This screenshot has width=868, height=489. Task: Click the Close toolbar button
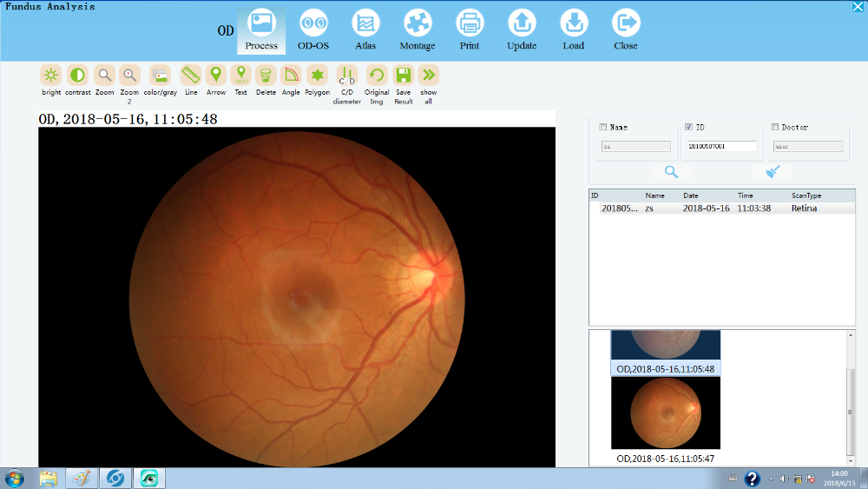click(626, 30)
